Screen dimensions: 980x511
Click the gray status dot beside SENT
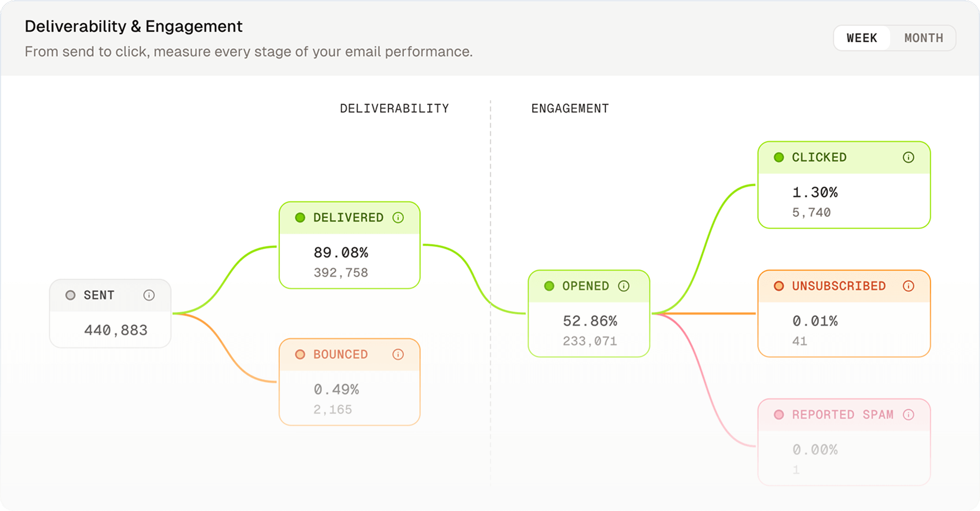pos(70,295)
